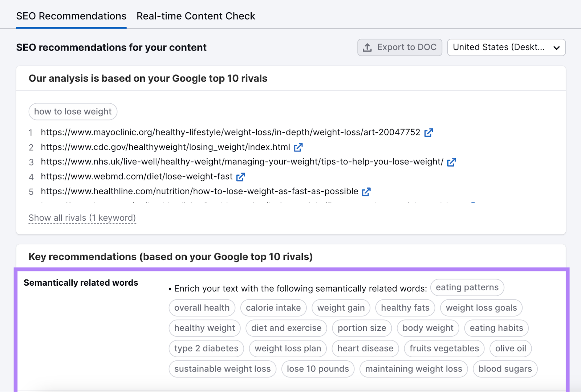
Task: Click 'weight loss goals' word tag
Action: coord(481,308)
